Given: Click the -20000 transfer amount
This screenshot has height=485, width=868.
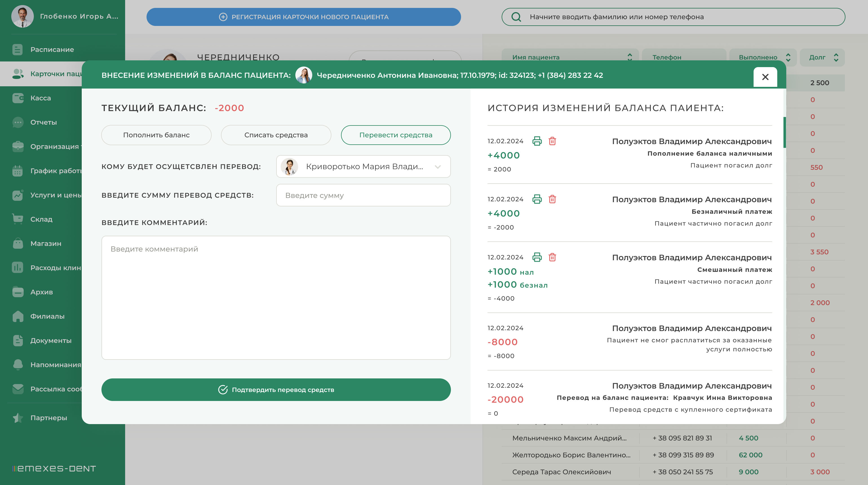Looking at the screenshot, I should pos(505,400).
